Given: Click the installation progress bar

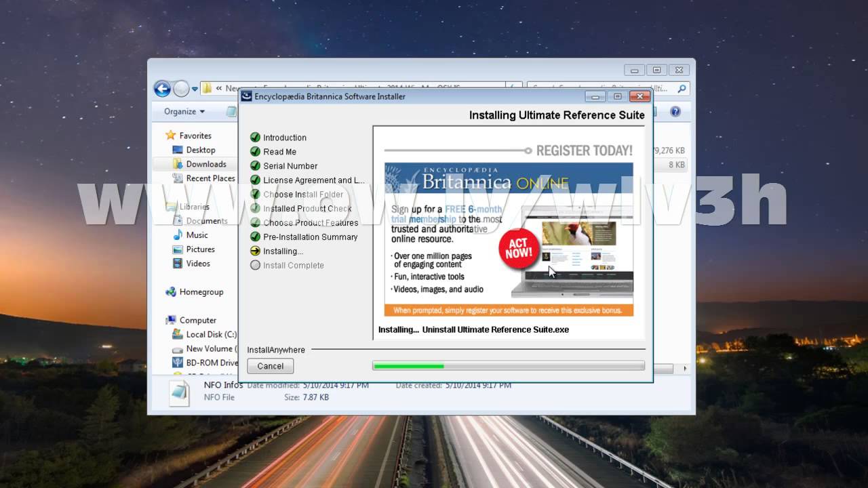Looking at the screenshot, I should click(x=509, y=366).
